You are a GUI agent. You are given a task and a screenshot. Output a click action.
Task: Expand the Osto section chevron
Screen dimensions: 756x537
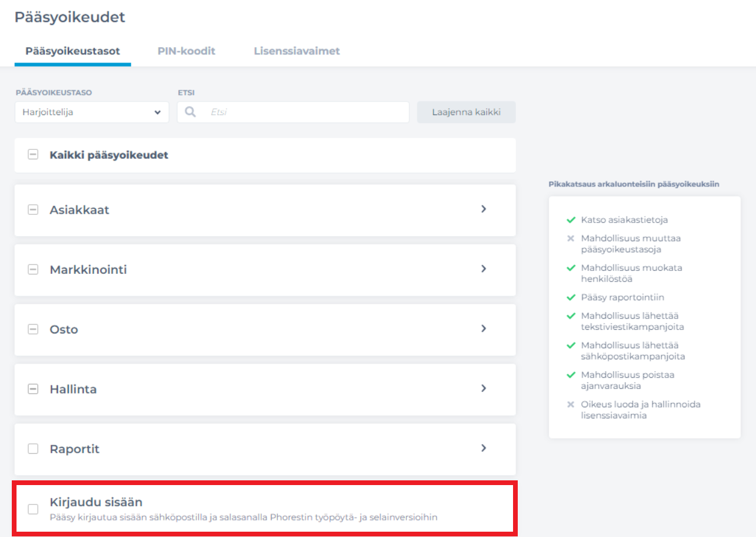pos(484,329)
